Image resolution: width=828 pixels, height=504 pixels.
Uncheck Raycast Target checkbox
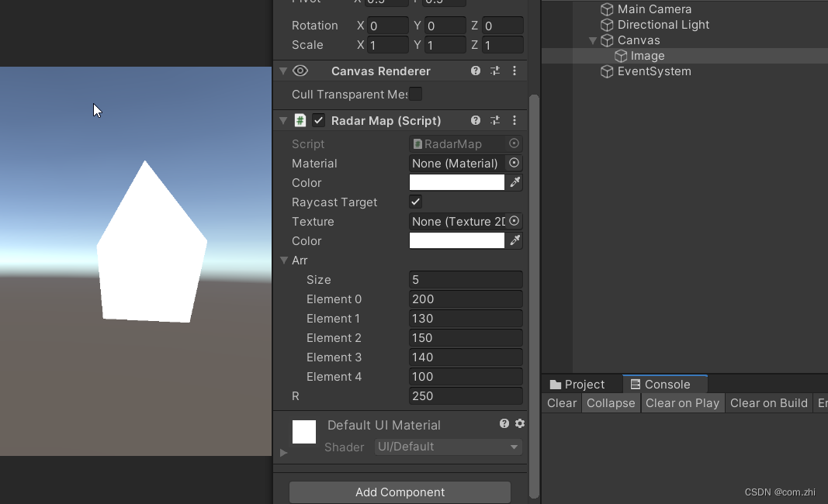[x=416, y=202]
